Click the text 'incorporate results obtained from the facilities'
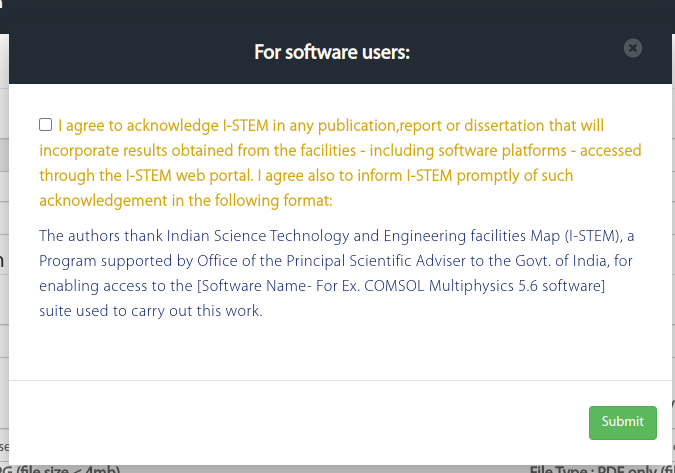Image resolution: width=675 pixels, height=473 pixels. [x=198, y=151]
